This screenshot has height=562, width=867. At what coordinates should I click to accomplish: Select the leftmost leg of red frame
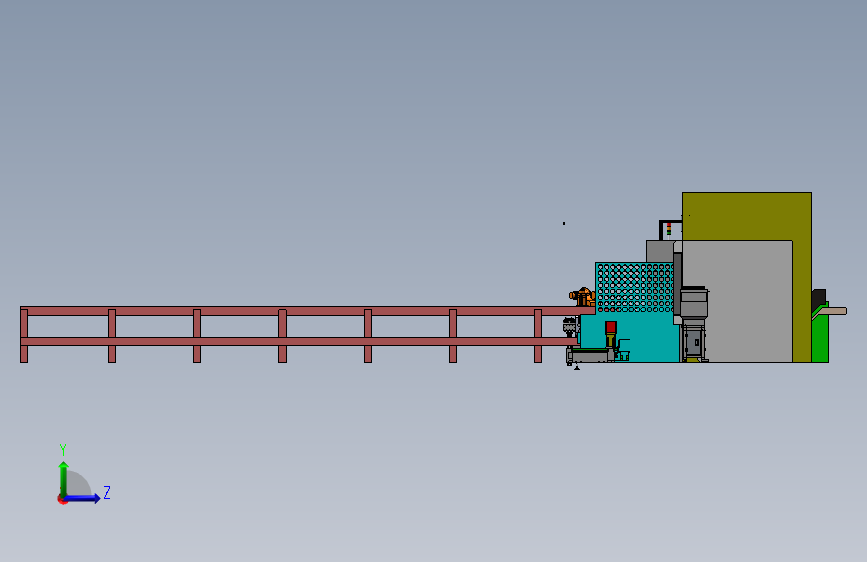pos(24,335)
